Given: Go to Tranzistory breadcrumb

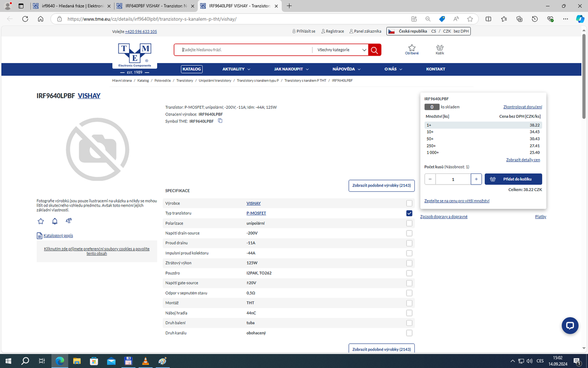Looking at the screenshot, I should tap(185, 80).
